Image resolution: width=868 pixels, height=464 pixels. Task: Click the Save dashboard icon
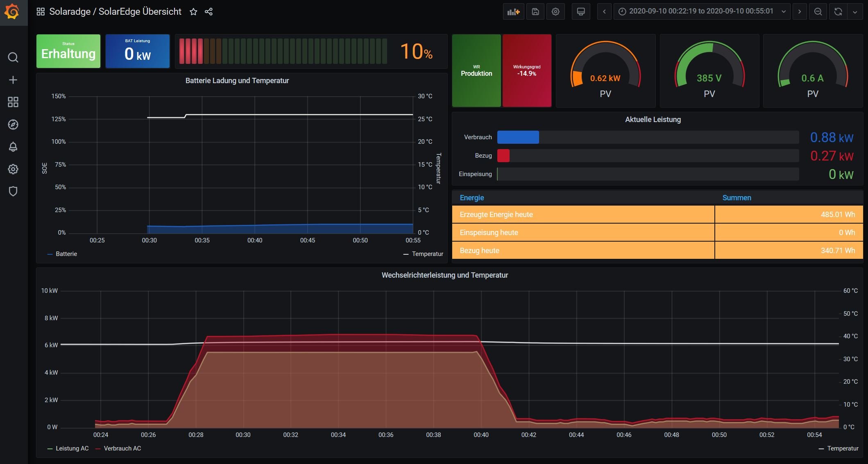point(535,12)
